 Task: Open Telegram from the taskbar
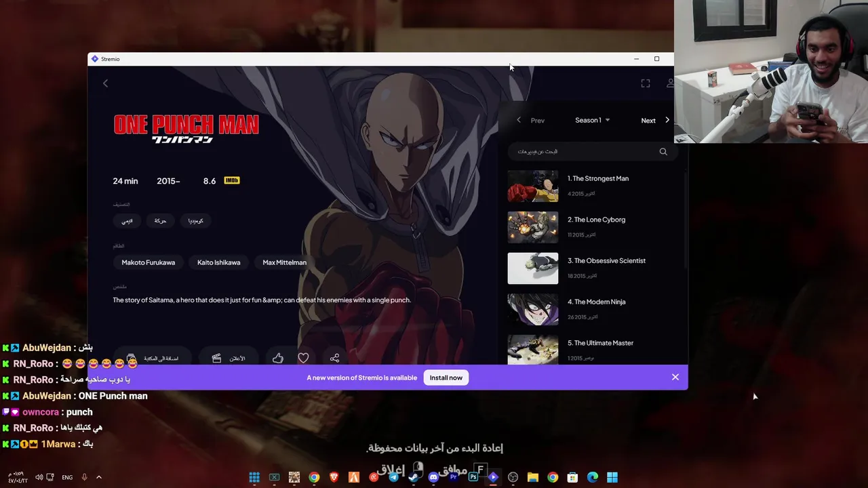pos(393,477)
